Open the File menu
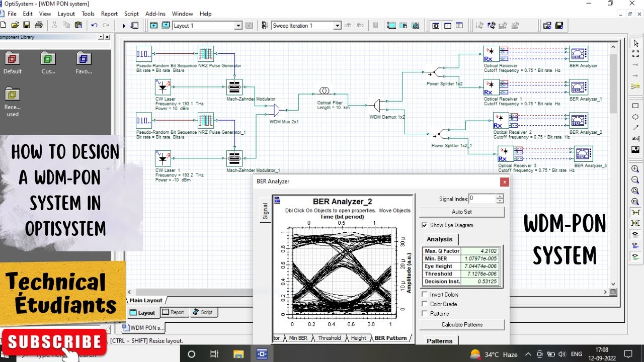Image resolution: width=644 pixels, height=362 pixels. click(12, 14)
